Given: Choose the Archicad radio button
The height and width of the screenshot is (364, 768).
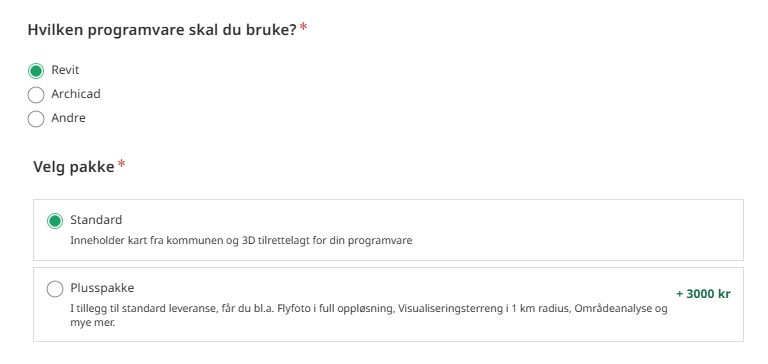Looking at the screenshot, I should [x=36, y=95].
